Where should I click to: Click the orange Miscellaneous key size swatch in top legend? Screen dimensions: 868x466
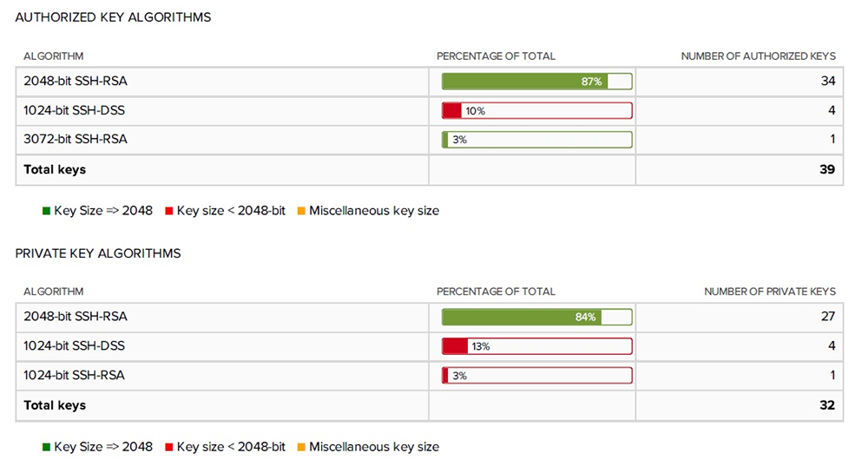301,211
